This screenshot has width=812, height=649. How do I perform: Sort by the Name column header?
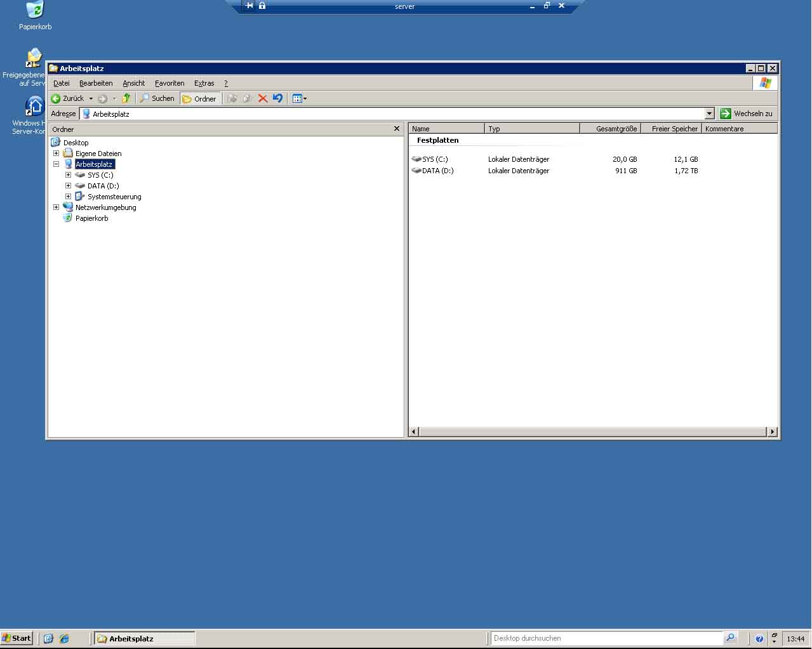click(x=446, y=129)
